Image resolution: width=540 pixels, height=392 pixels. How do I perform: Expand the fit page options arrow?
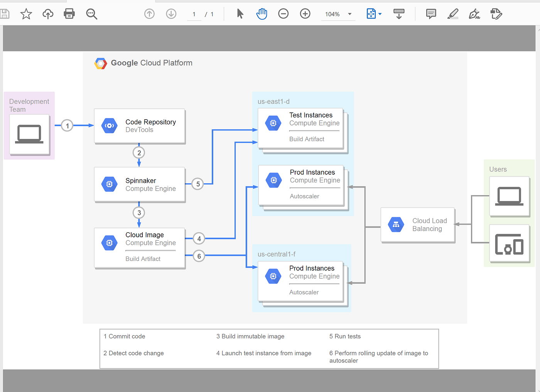380,14
